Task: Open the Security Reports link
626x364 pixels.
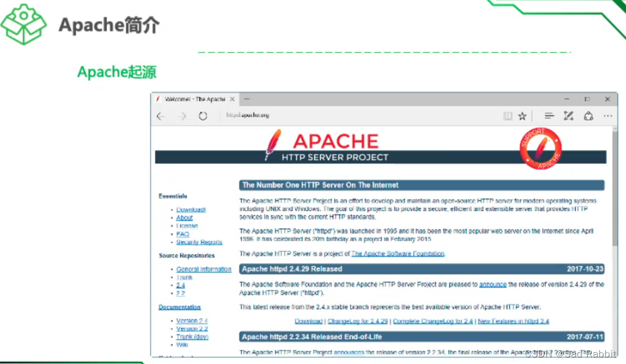Action: click(199, 242)
